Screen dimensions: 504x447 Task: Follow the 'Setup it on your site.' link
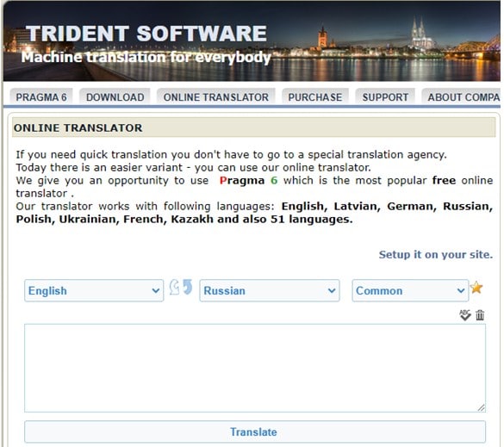tap(436, 255)
